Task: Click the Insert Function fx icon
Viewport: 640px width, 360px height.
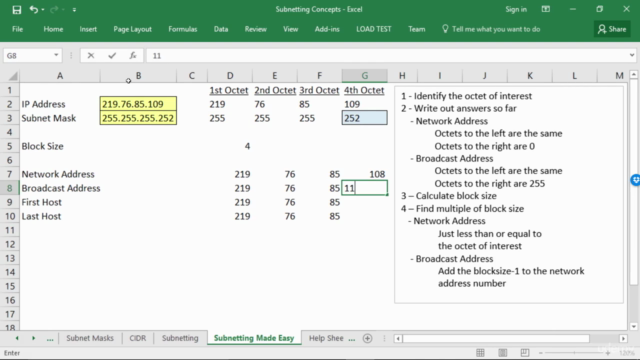Action: click(x=133, y=55)
